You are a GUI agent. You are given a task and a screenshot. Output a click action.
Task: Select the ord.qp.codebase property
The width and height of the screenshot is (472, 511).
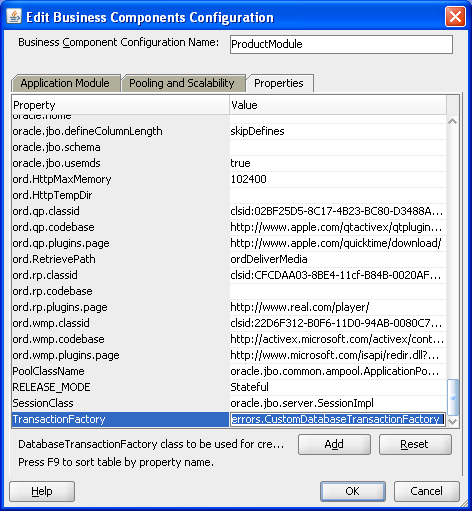point(121,227)
